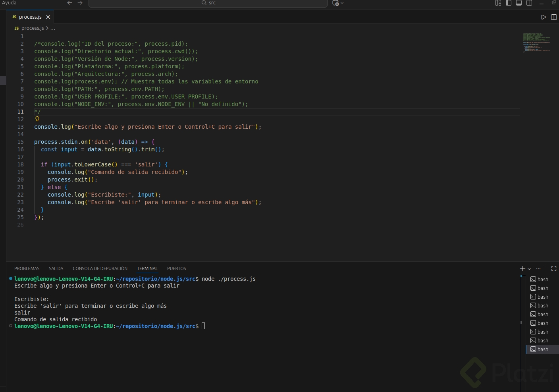Open the terminal launch profile dropdown
This screenshot has height=392, width=559.
(529, 269)
